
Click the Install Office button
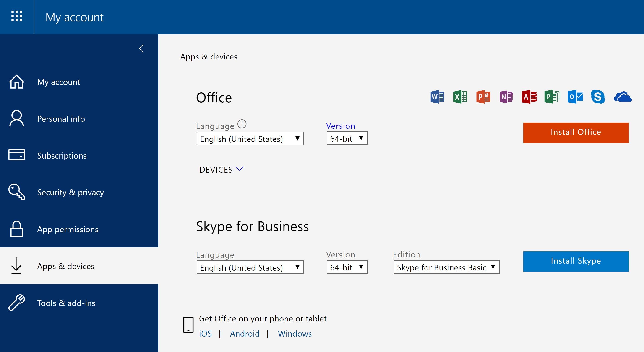[576, 133]
